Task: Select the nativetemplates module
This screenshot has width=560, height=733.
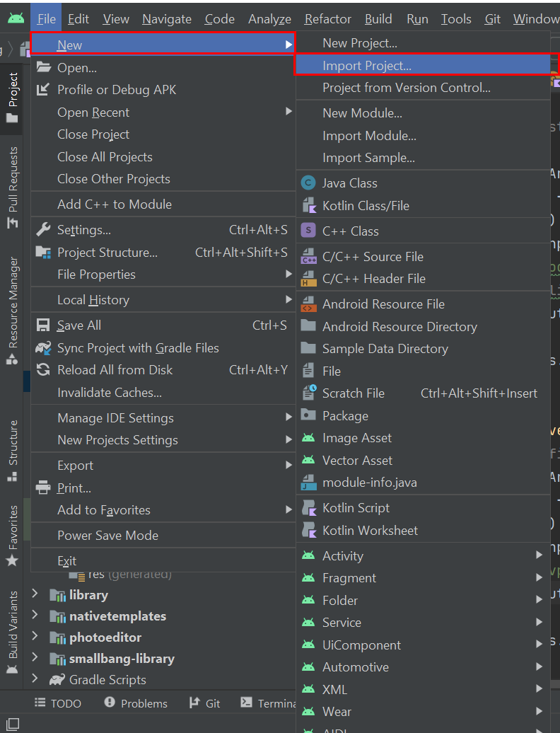Action: [x=117, y=616]
